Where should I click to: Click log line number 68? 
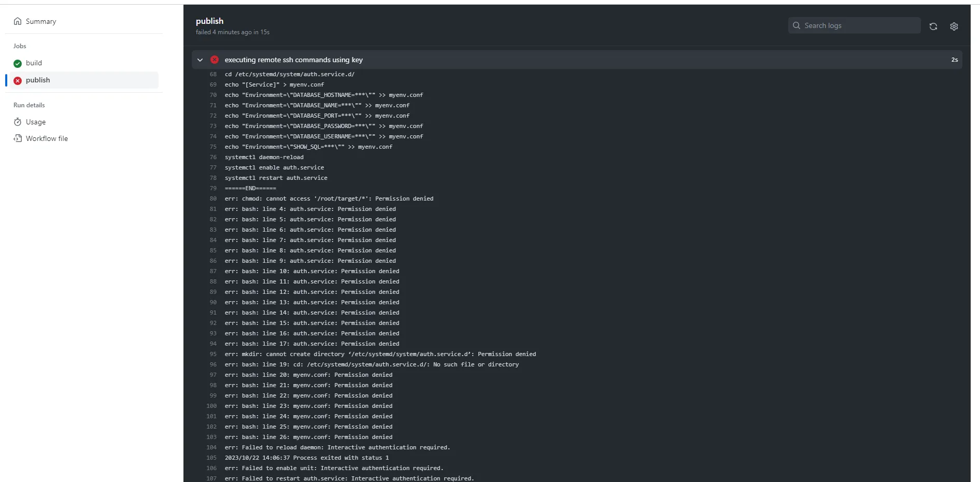click(213, 74)
